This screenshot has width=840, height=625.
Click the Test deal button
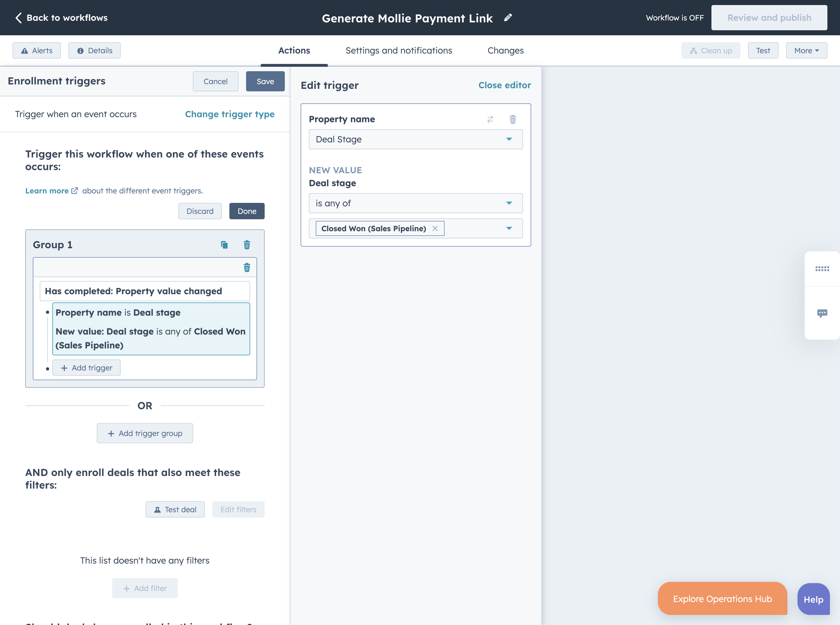click(x=175, y=509)
